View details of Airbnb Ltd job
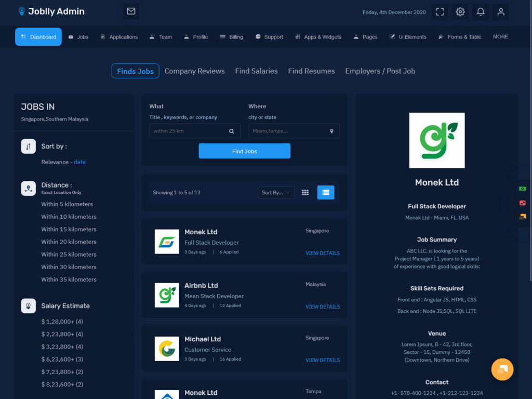The height and width of the screenshot is (399, 532). [322, 307]
